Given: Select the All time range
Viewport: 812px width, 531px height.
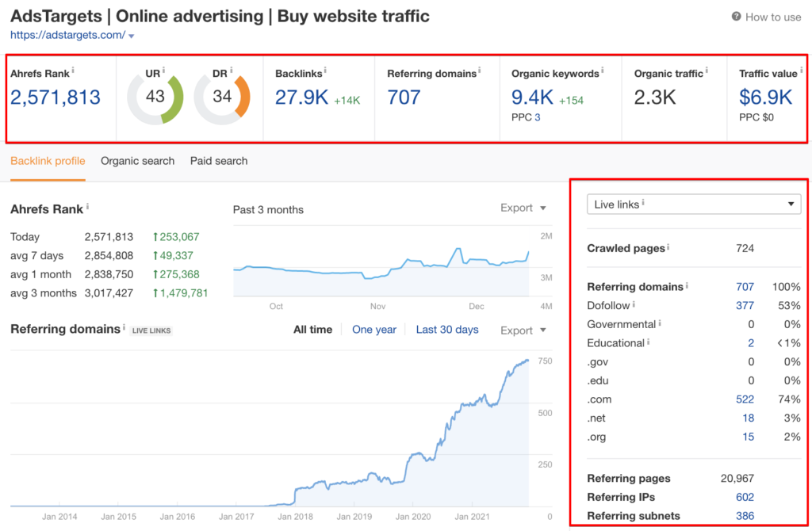Looking at the screenshot, I should pyautogui.click(x=312, y=330).
